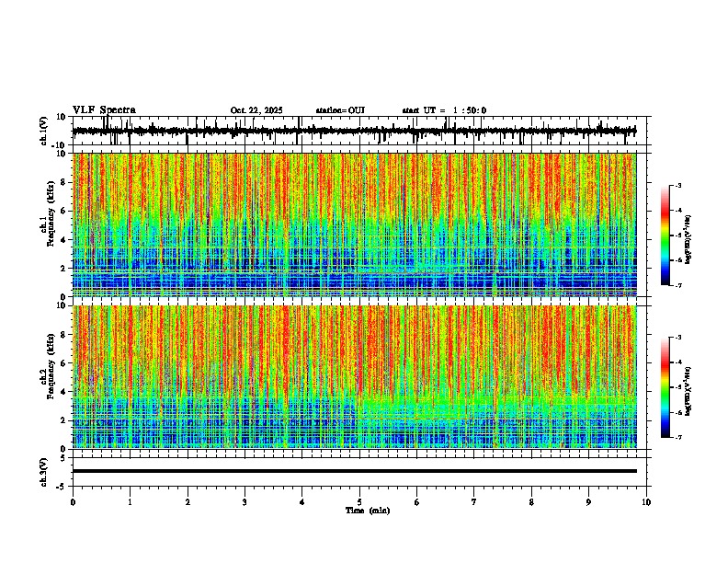
Task: Click the "-3" label on ch.2 colorbar
Action: pos(677,338)
